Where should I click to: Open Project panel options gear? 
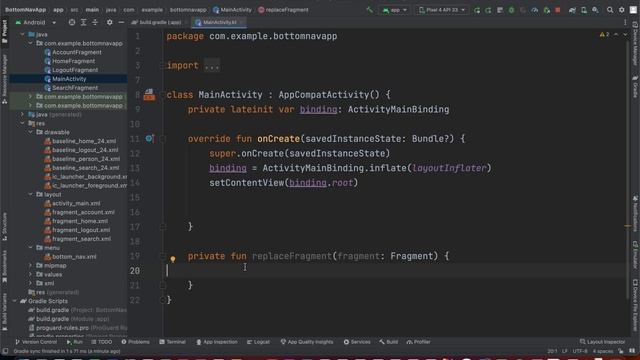[x=109, y=22]
